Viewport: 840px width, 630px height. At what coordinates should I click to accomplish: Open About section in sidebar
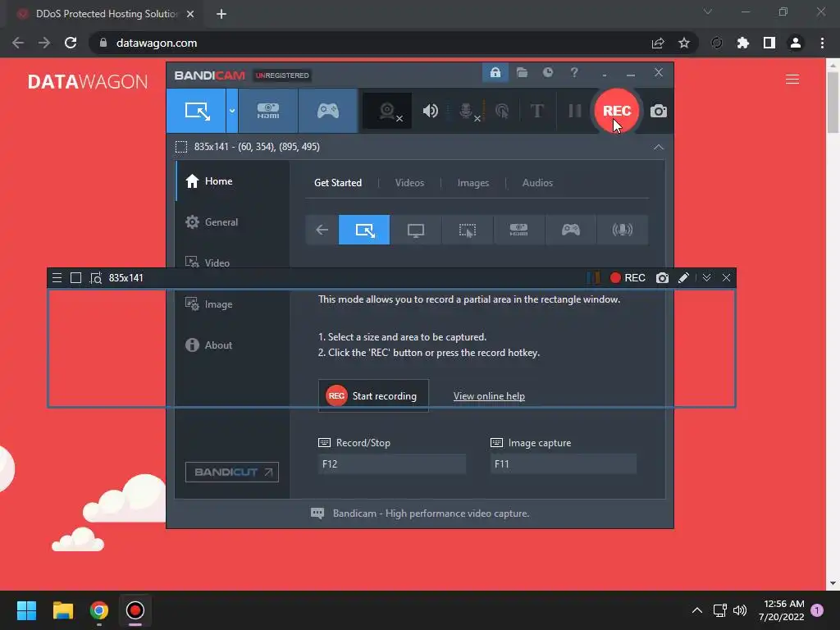coord(232,345)
